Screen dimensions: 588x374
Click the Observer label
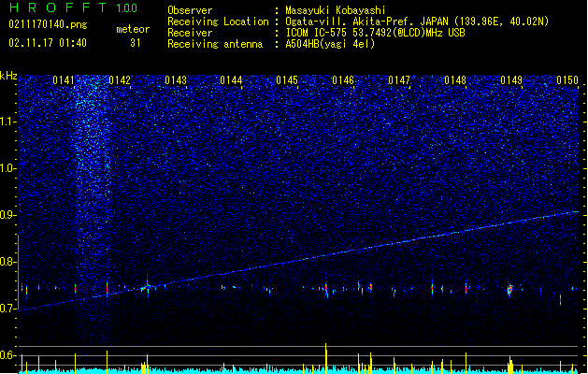pyautogui.click(x=190, y=10)
